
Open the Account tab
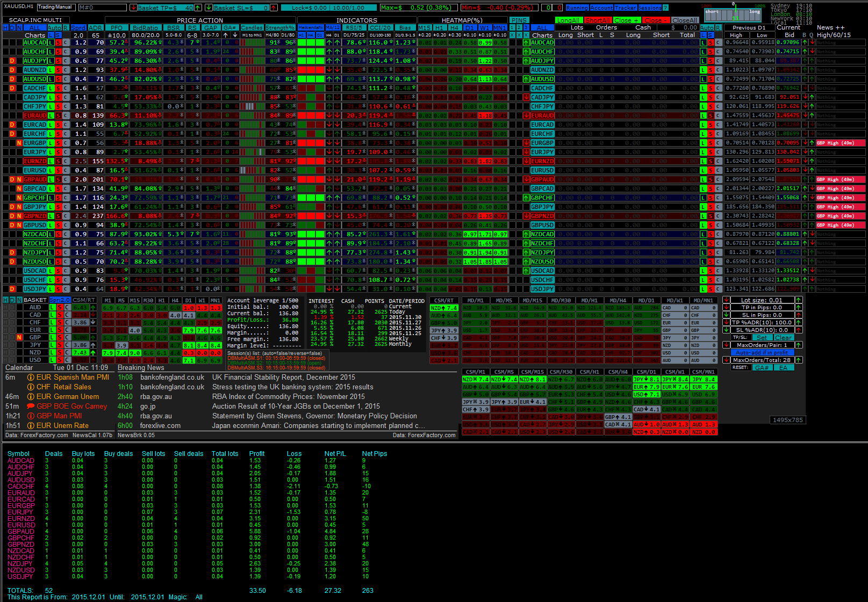pyautogui.click(x=601, y=8)
